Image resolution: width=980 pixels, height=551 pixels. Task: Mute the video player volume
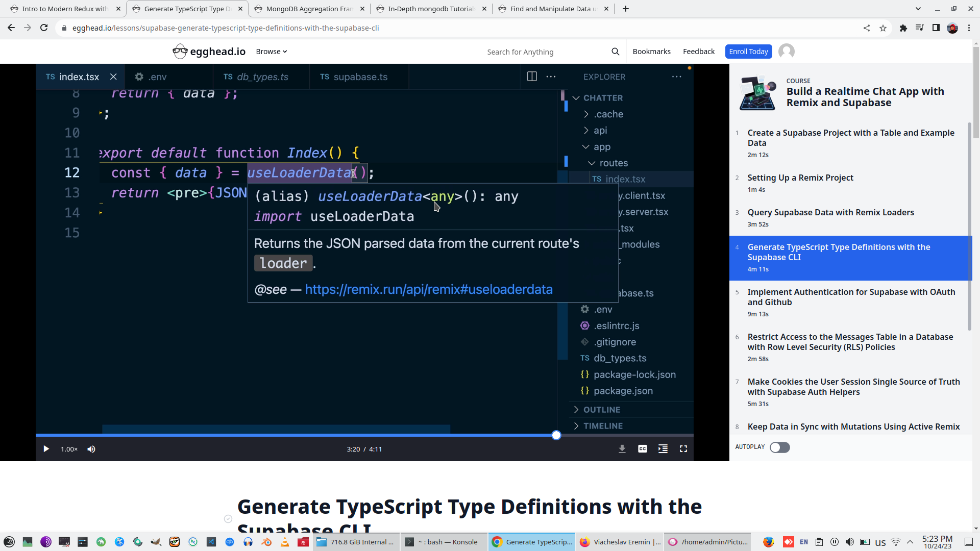point(91,449)
